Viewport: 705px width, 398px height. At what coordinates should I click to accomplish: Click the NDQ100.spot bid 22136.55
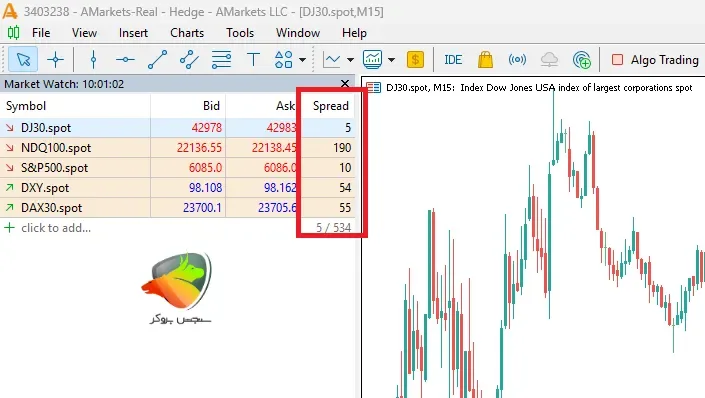pyautogui.click(x=199, y=148)
